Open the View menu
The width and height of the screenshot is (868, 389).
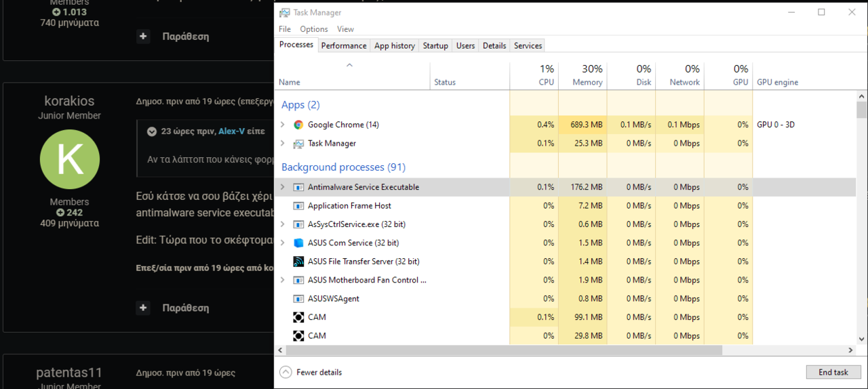point(345,29)
